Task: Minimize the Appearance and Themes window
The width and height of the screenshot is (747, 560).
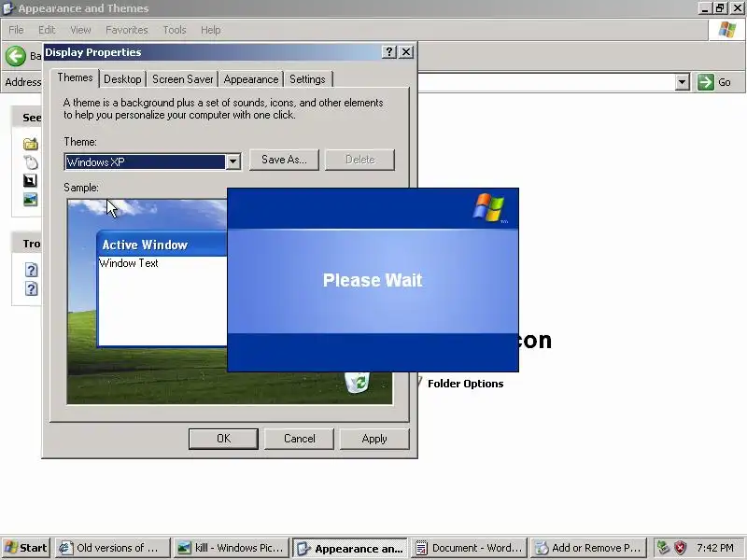Action: click(705, 8)
